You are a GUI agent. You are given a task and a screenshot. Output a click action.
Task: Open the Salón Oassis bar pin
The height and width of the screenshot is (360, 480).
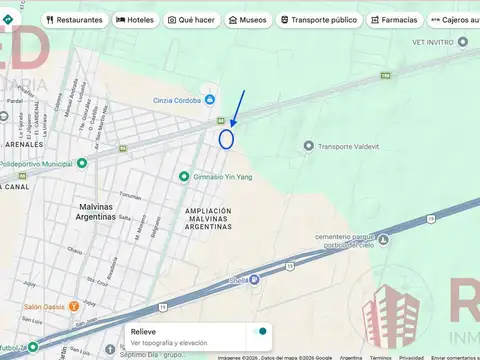(74, 306)
